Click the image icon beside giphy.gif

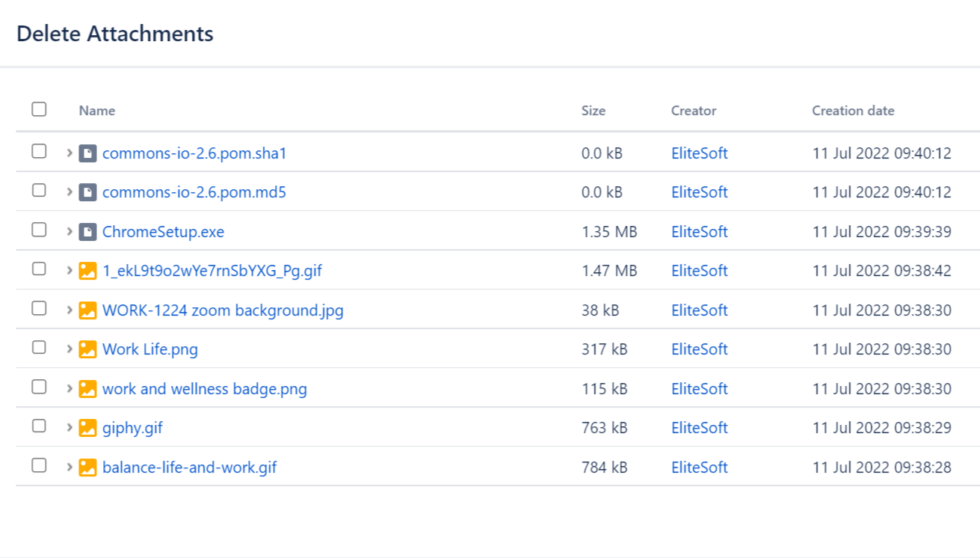[x=87, y=428]
